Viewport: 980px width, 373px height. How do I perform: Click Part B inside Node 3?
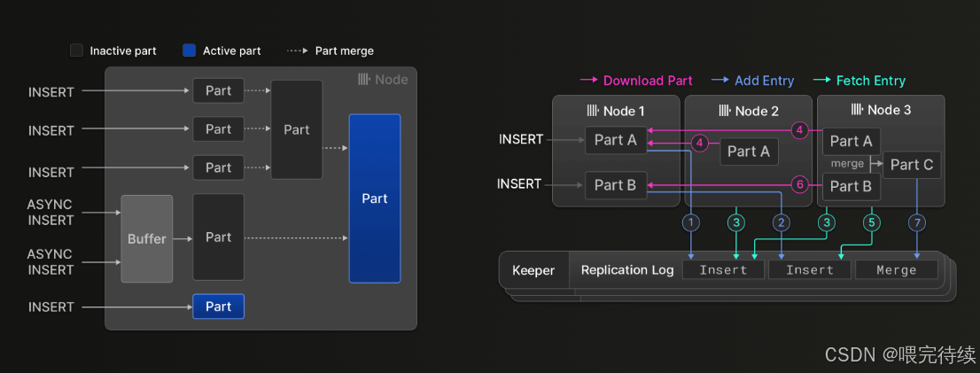(852, 186)
